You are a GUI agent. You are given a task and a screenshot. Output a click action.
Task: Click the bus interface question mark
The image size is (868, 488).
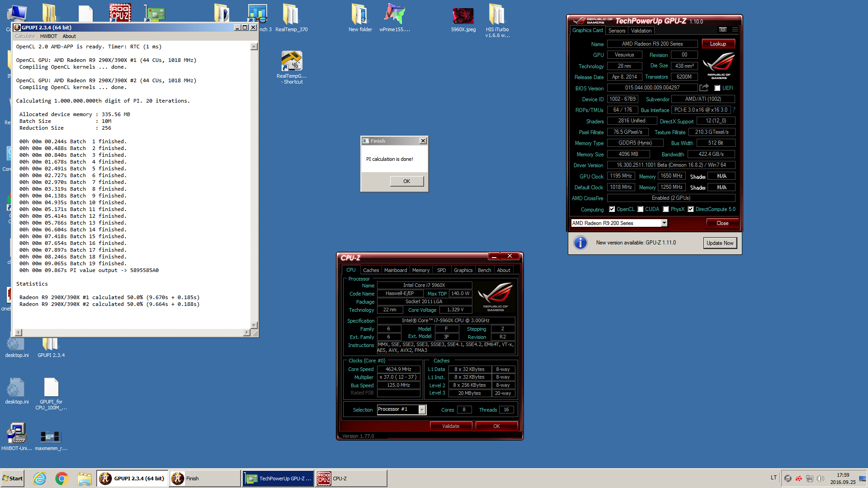point(734,110)
